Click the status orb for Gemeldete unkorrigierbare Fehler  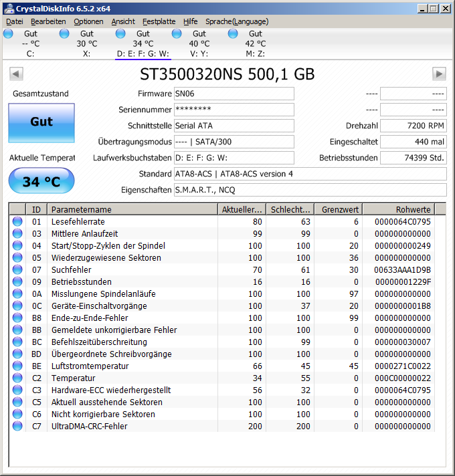(17, 330)
